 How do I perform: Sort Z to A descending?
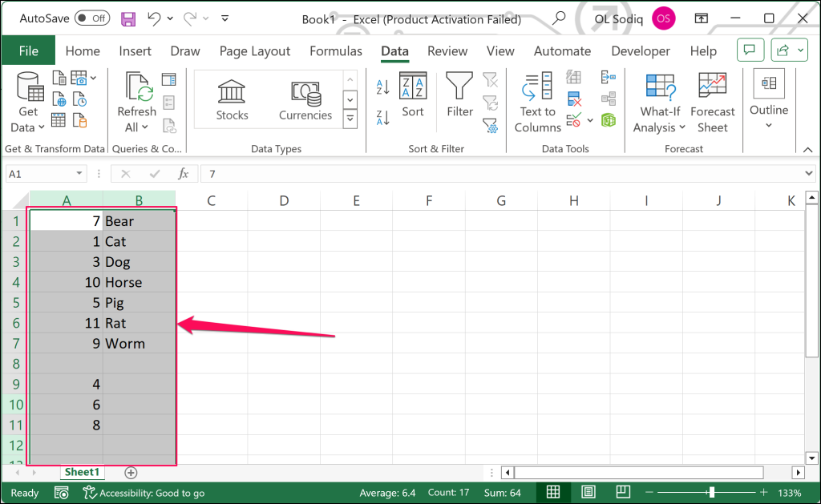point(382,118)
